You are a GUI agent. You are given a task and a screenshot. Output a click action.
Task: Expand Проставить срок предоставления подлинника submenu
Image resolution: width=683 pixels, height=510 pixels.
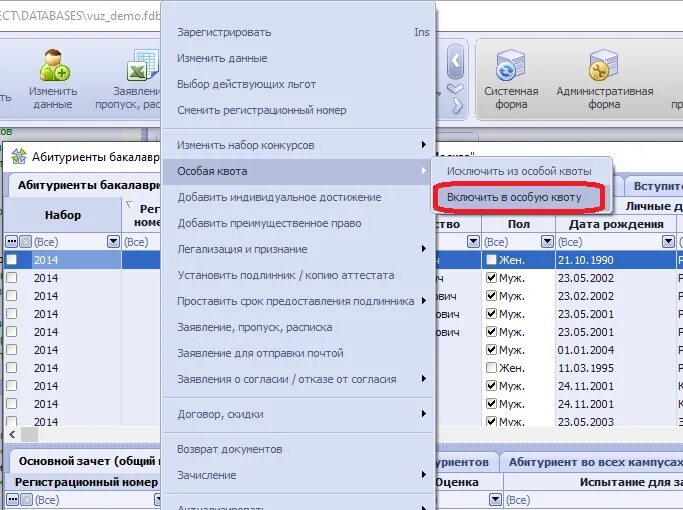pyautogui.click(x=423, y=301)
